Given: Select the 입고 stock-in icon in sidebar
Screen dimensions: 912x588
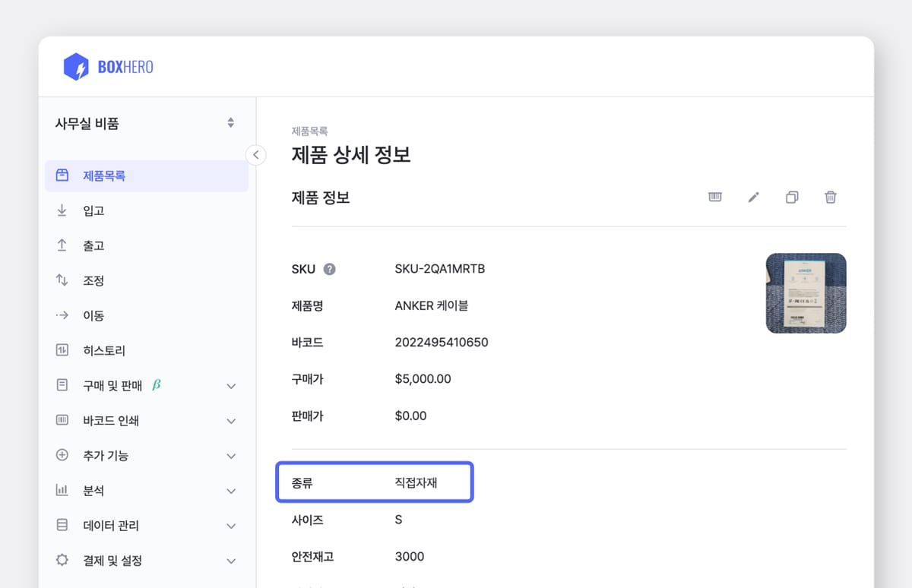Looking at the screenshot, I should pos(62,210).
